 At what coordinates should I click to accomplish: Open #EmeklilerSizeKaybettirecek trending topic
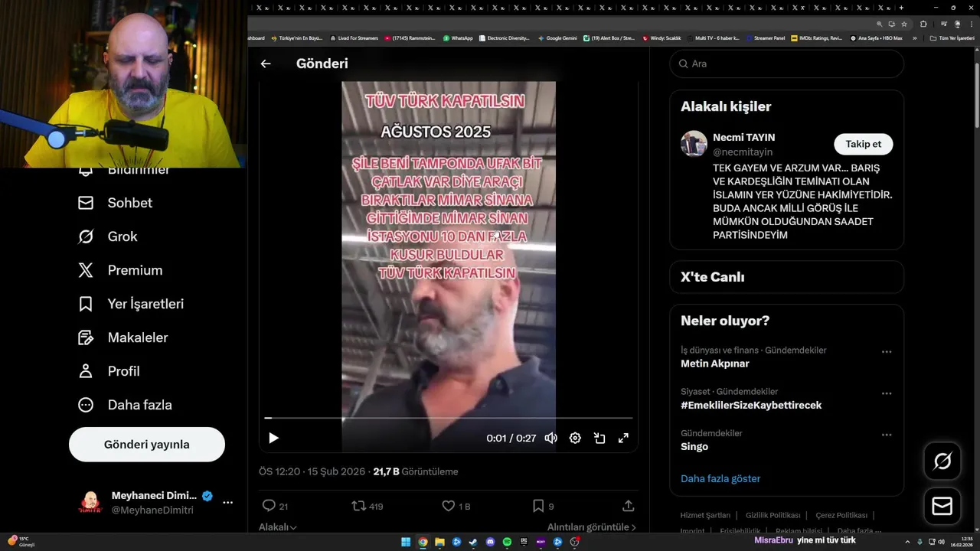751,405
